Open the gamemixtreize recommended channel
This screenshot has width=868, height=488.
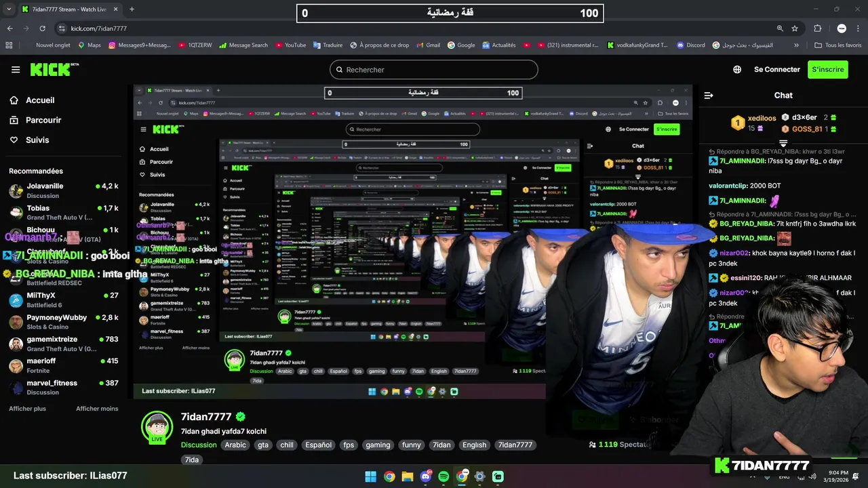click(64, 344)
